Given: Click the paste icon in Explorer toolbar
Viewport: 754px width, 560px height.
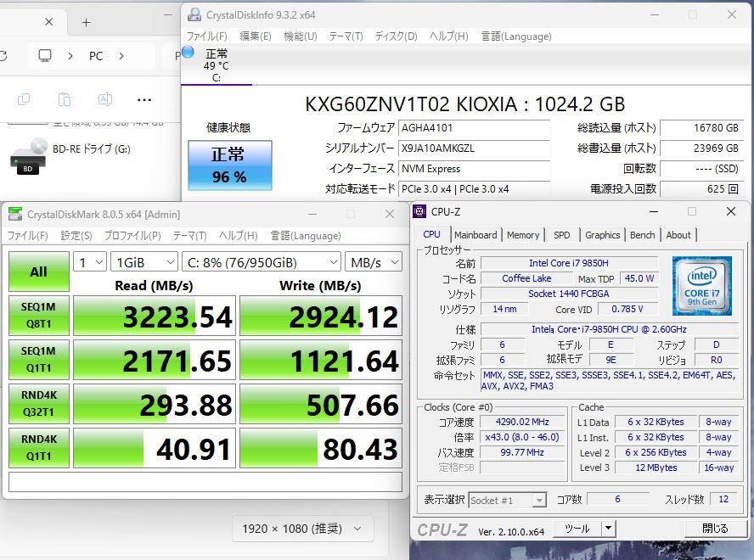Looking at the screenshot, I should pos(65,99).
